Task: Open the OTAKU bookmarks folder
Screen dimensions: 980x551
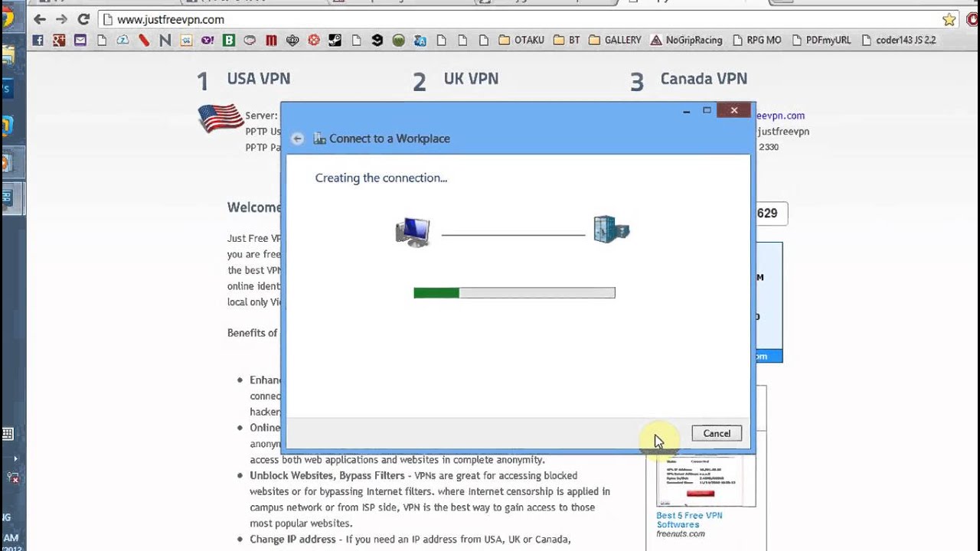Action: [x=521, y=40]
